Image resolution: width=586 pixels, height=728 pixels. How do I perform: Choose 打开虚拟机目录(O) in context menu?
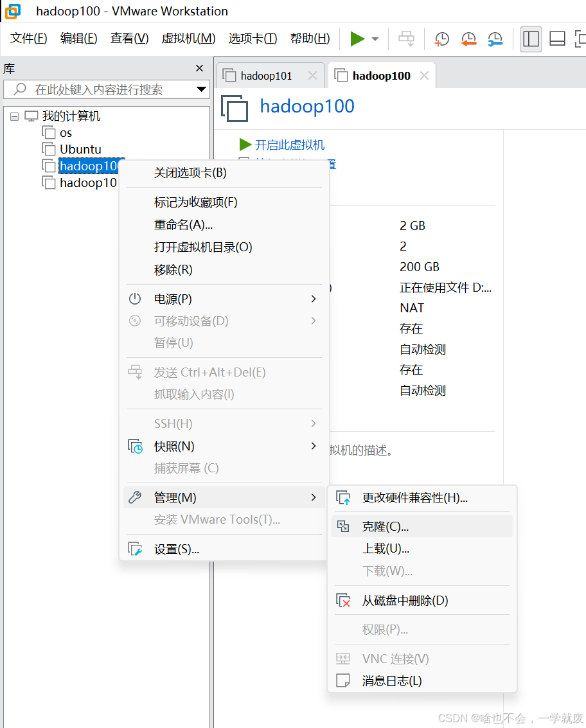click(224, 247)
